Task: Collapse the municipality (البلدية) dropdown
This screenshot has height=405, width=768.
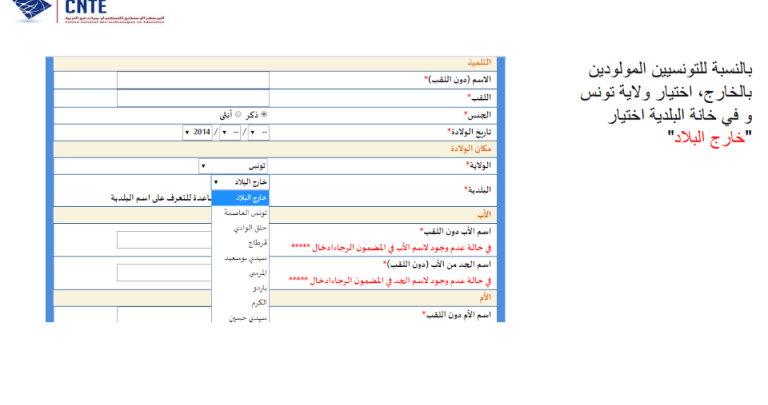Action: (x=241, y=183)
